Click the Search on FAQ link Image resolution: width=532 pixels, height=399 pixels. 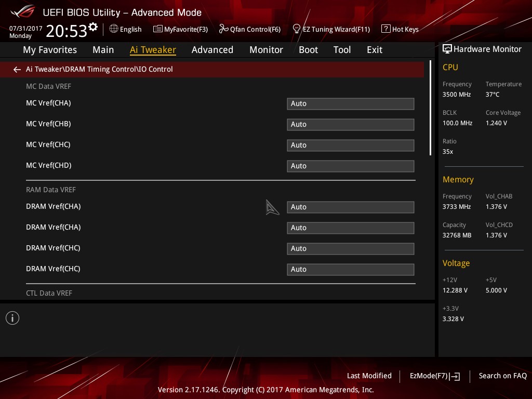502,376
